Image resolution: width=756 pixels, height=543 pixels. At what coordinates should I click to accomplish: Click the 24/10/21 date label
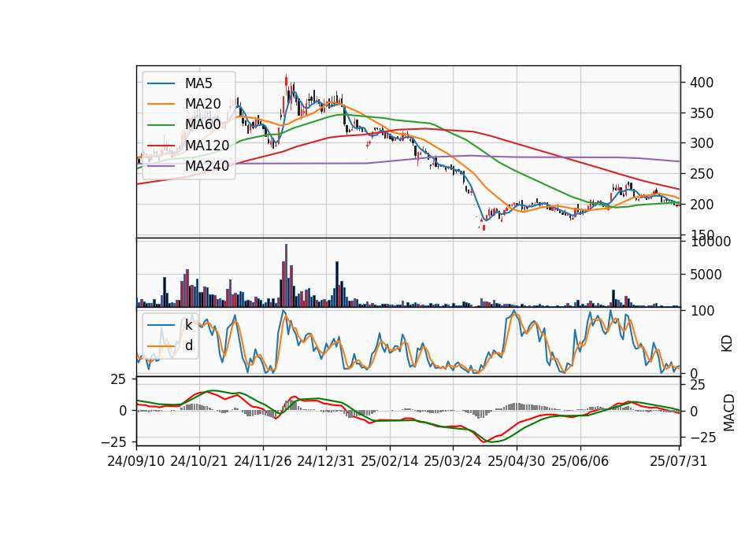(199, 461)
